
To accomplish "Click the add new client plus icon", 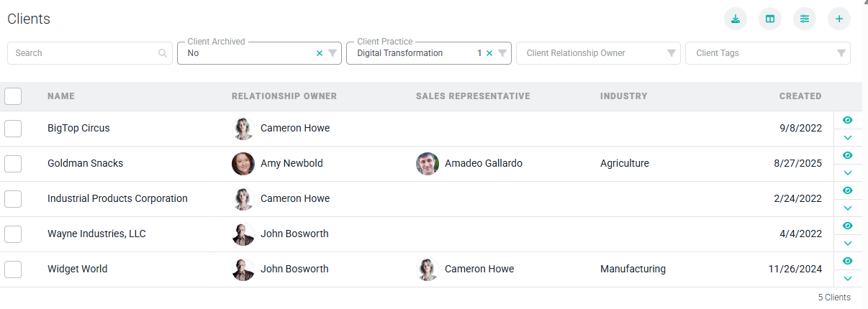I will (839, 19).
